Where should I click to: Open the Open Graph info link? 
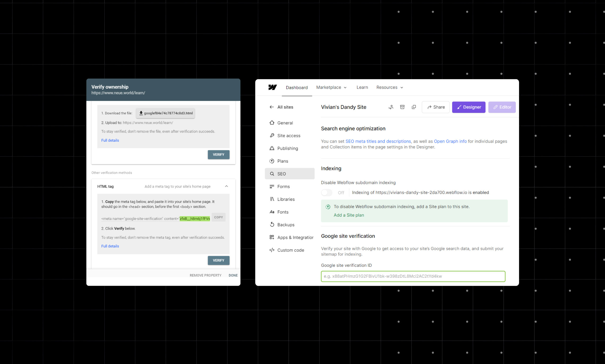point(450,141)
